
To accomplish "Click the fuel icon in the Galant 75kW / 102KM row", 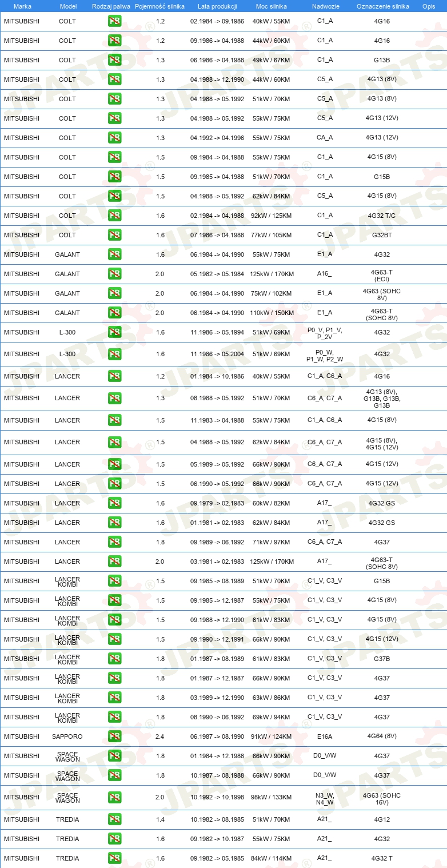I will point(114,293).
